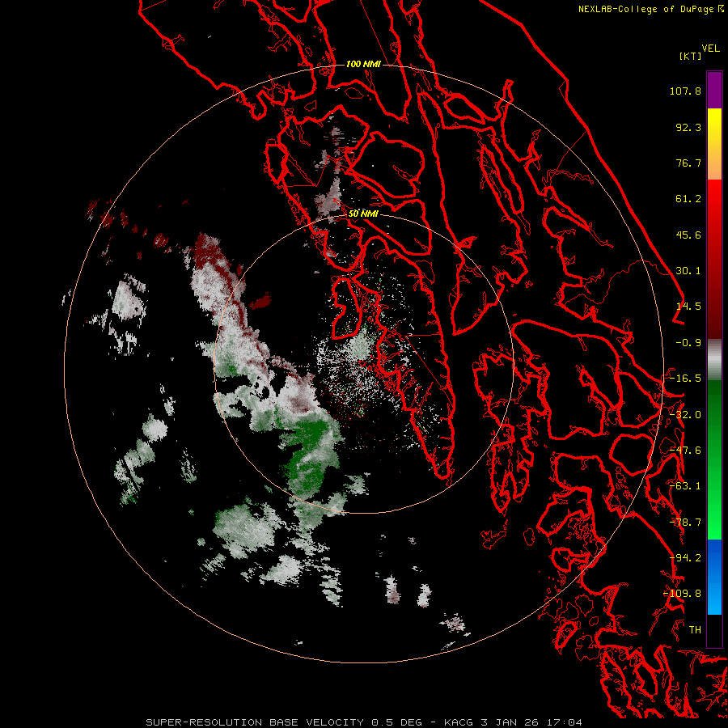Click the 61.2 velocity scale value
728x728 pixels.
tap(688, 199)
